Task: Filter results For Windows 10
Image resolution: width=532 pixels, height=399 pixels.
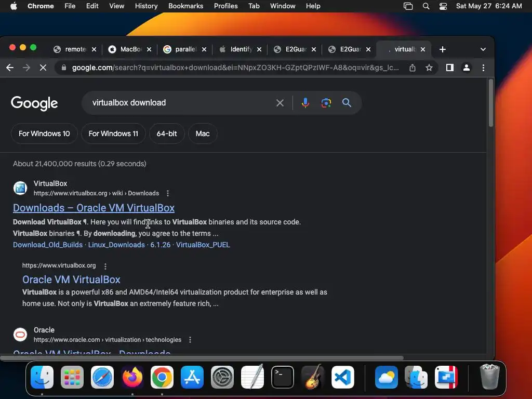Action: click(44, 134)
